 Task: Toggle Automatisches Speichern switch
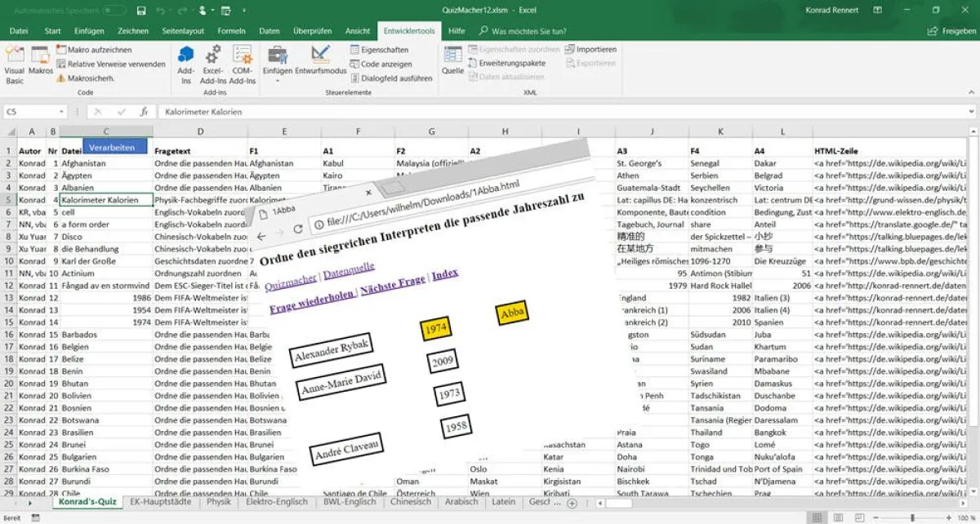(114, 11)
